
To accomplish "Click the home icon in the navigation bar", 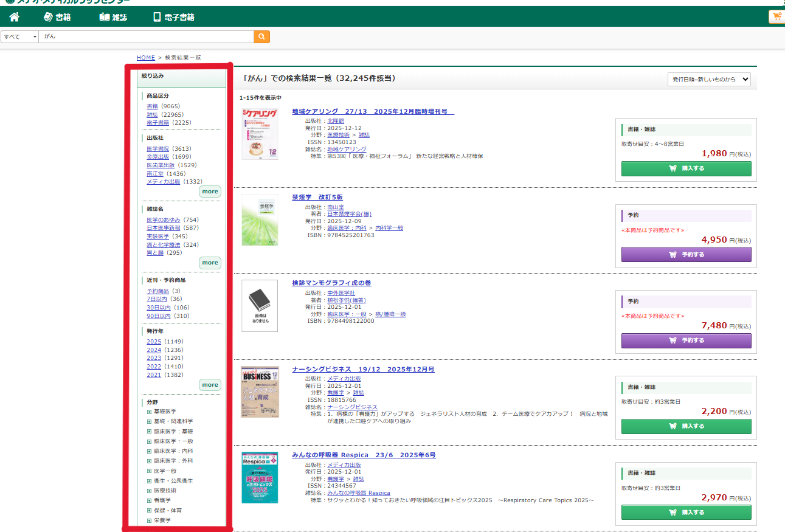I will (15, 17).
